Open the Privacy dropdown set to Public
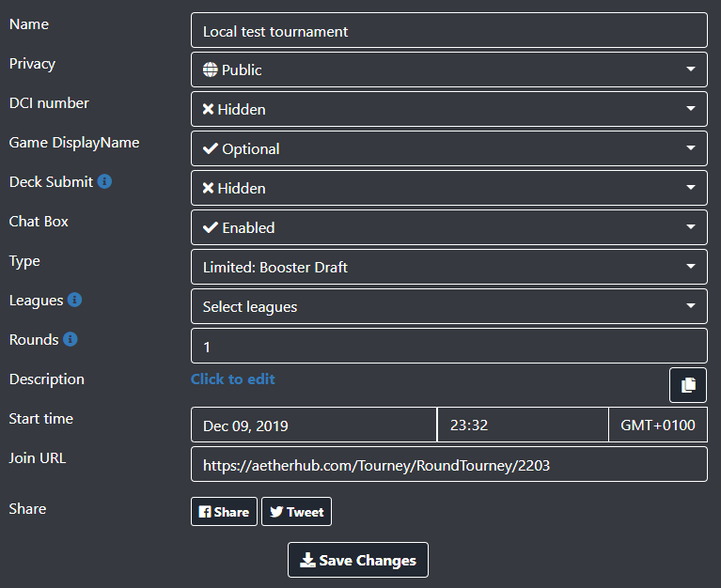 [x=448, y=70]
